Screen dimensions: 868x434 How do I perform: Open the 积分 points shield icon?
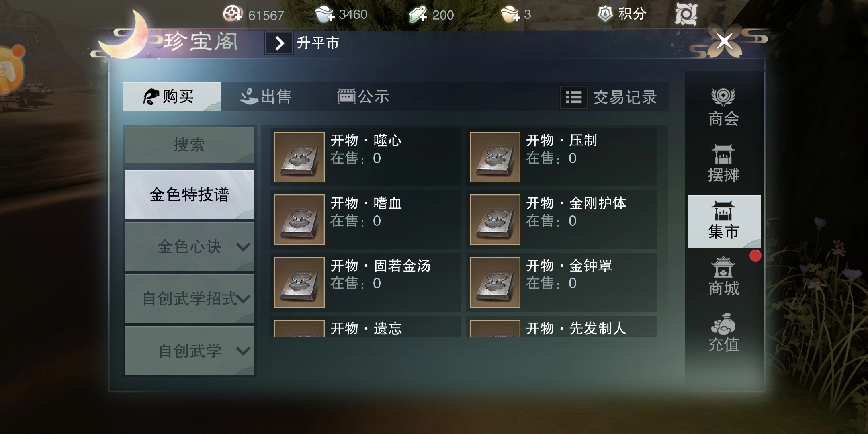[605, 14]
